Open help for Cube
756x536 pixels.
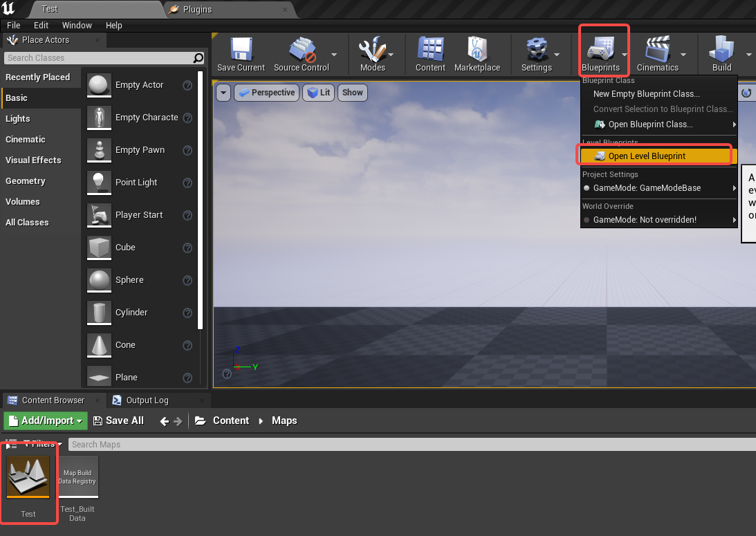click(x=187, y=248)
